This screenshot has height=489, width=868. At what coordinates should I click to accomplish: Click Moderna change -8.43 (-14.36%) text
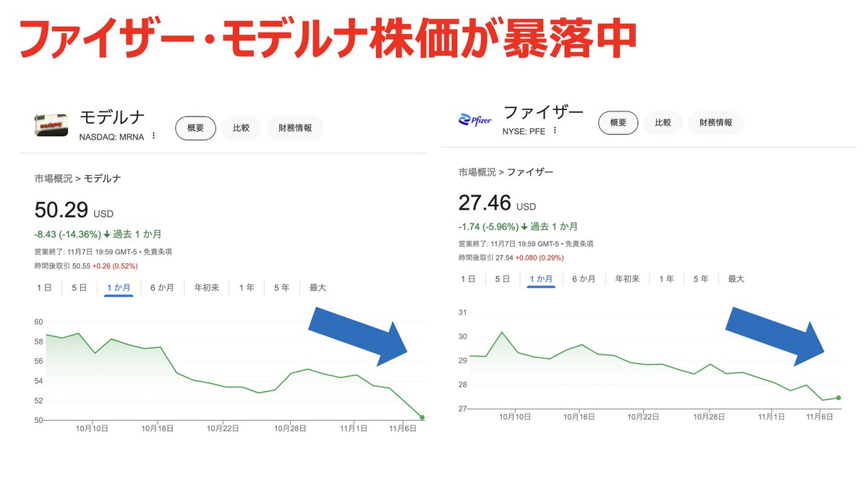coord(68,234)
